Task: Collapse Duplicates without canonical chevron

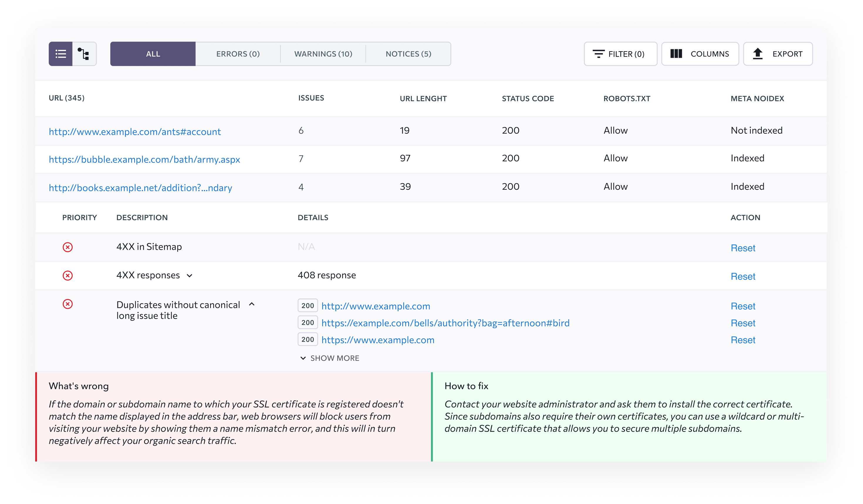Action: 252,304
